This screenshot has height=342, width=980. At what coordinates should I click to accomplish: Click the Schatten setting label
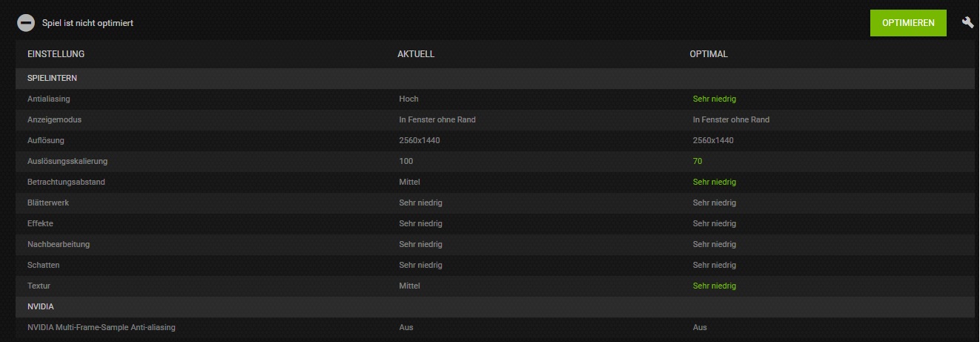click(x=44, y=265)
